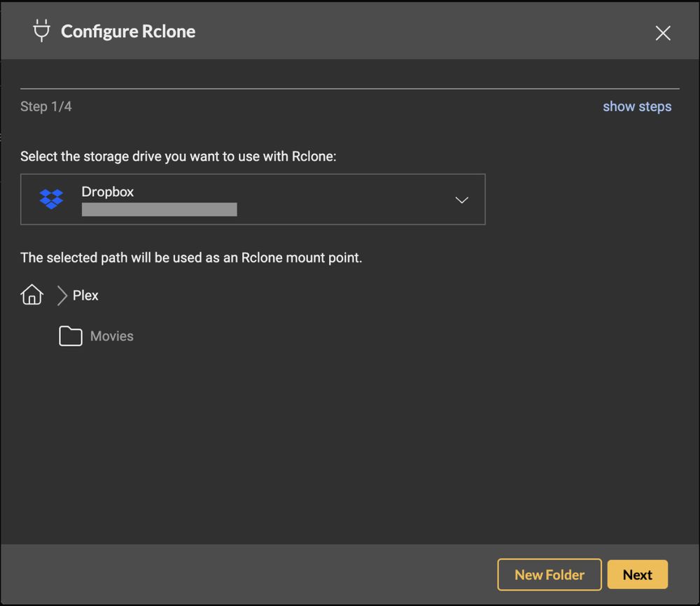Select the Plex breadcrumb path
The height and width of the screenshot is (606, 700).
pyautogui.click(x=85, y=295)
